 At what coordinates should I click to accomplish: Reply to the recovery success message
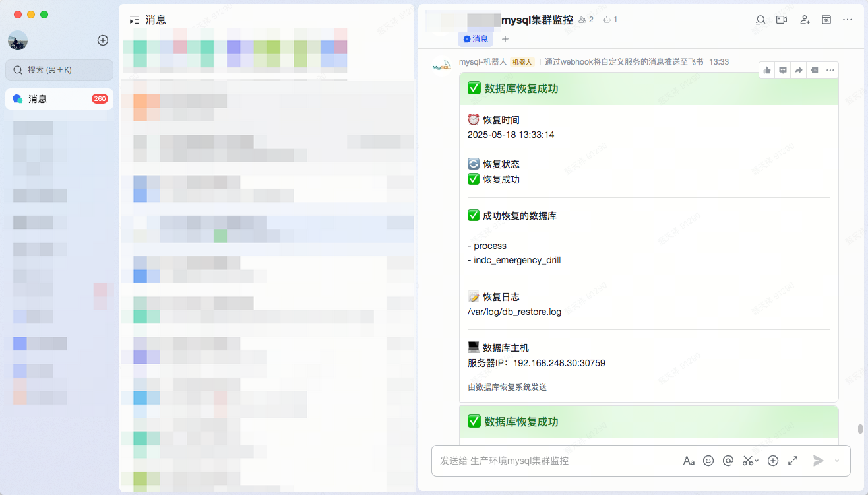tap(782, 70)
